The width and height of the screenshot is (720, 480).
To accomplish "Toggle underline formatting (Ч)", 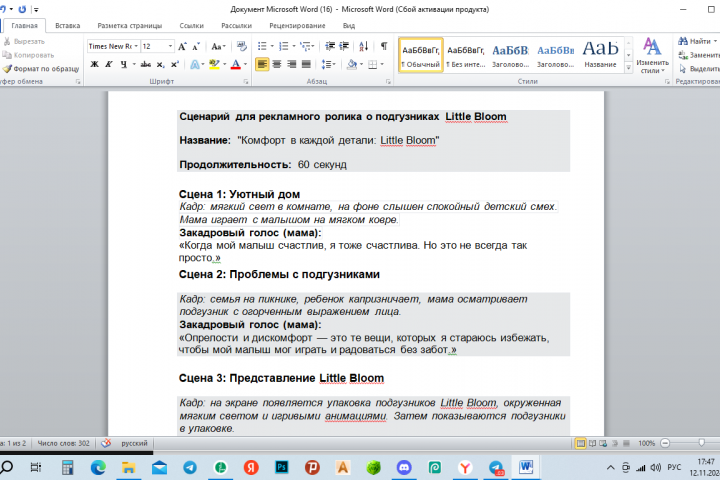I will click(x=124, y=64).
